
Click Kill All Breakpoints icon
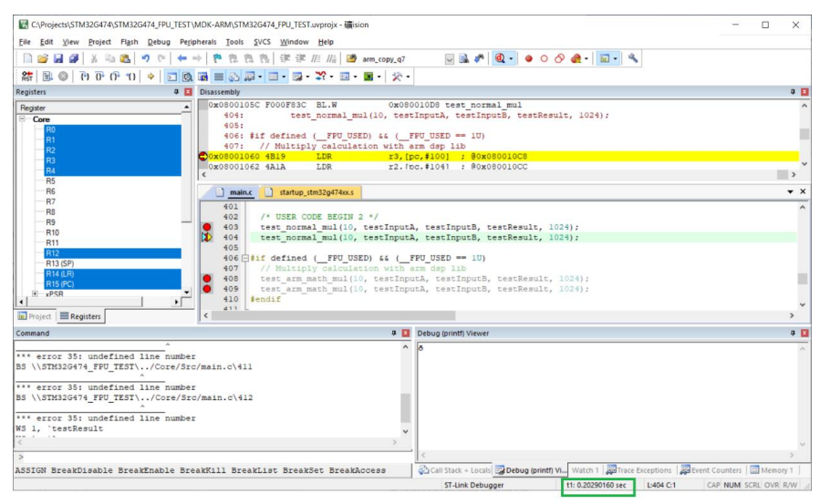(x=576, y=58)
